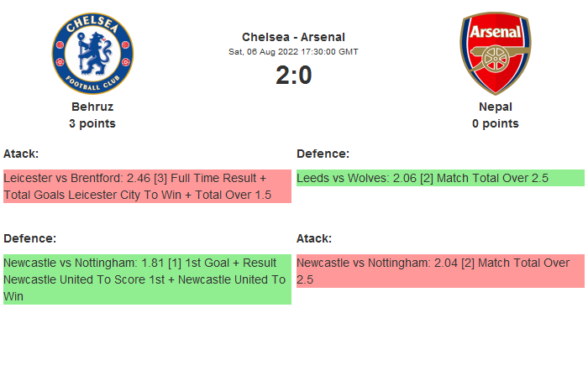588x386 pixels.
Task: Click the Chelsea football club crest
Action: [92, 53]
